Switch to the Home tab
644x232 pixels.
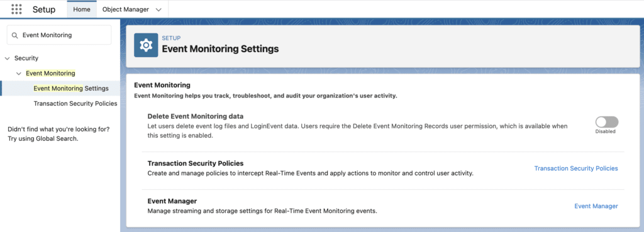[x=82, y=9]
